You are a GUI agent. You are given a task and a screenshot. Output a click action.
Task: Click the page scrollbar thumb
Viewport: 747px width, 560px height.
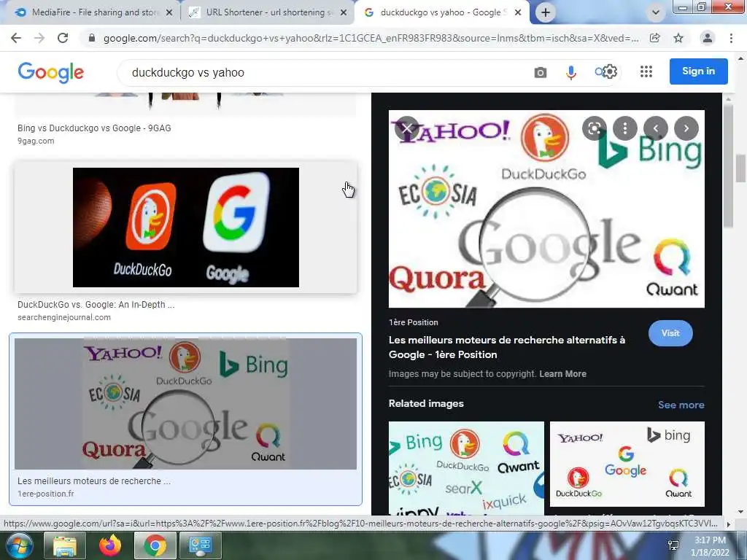coord(741,168)
